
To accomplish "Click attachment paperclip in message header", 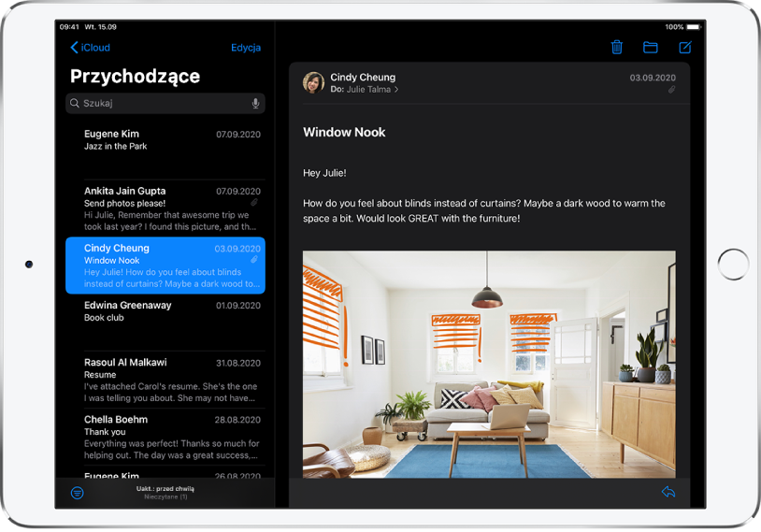I will pyautogui.click(x=671, y=90).
